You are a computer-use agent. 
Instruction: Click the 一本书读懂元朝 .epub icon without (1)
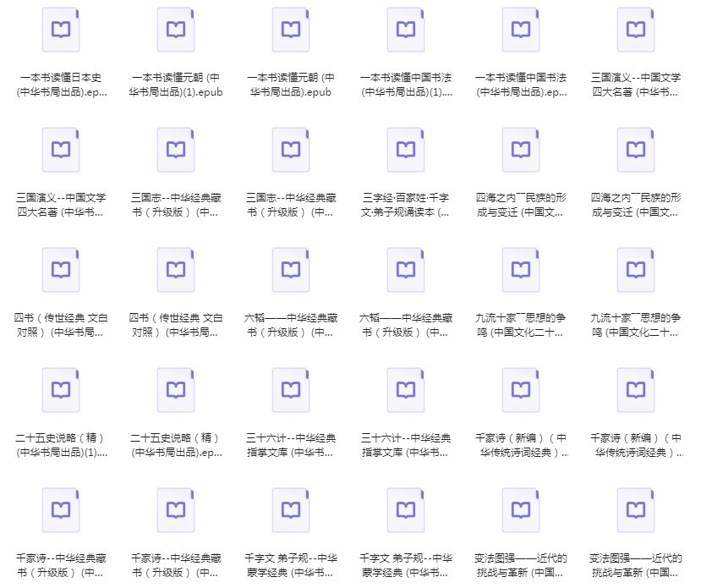pyautogui.click(x=291, y=30)
